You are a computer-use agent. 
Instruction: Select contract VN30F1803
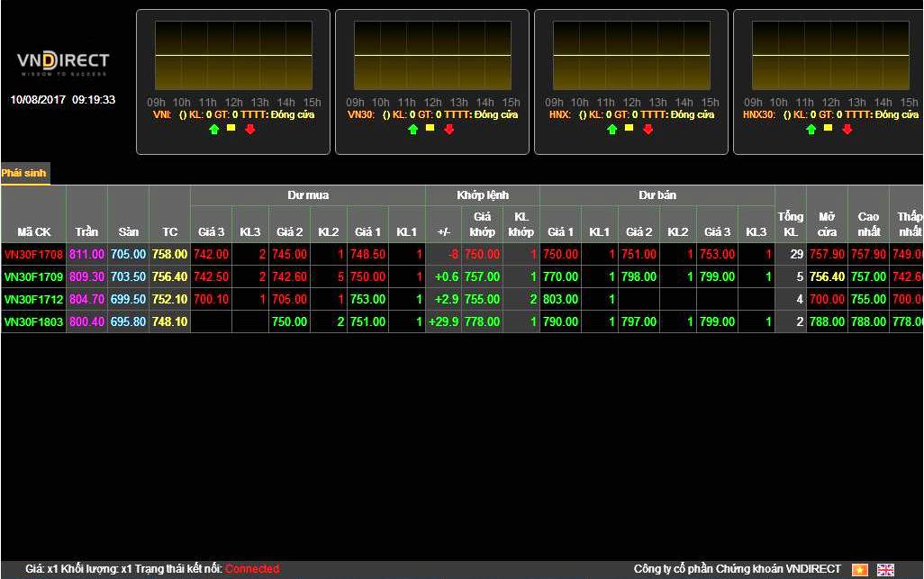click(33, 321)
